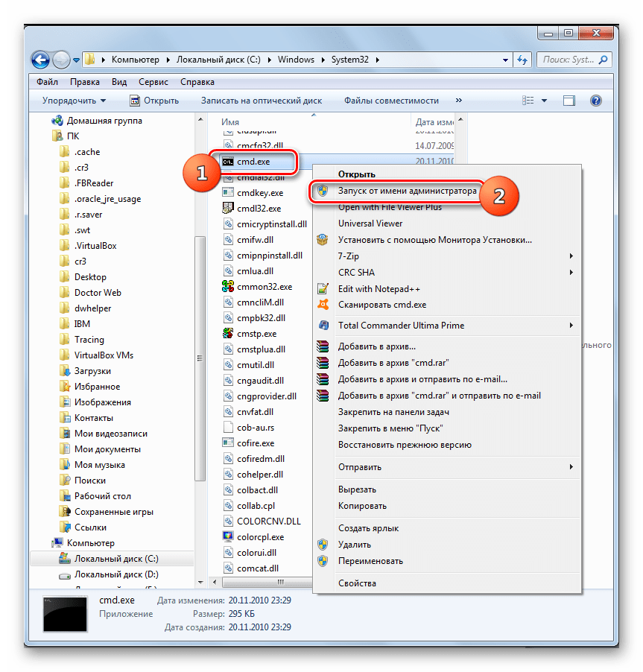Click the Записать на оптический диск button
Screen dimensions: 643x672
(x=261, y=101)
